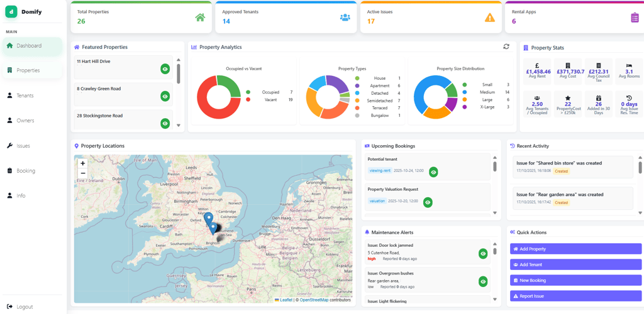This screenshot has height=314, width=644.
Task: View Property Valuation Request eye button
Action: pos(428,202)
